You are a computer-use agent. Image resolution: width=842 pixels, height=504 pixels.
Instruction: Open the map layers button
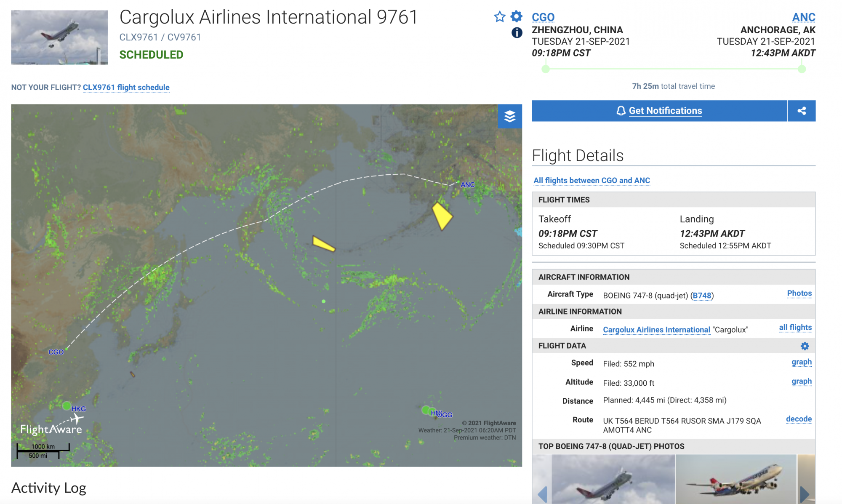click(x=510, y=116)
